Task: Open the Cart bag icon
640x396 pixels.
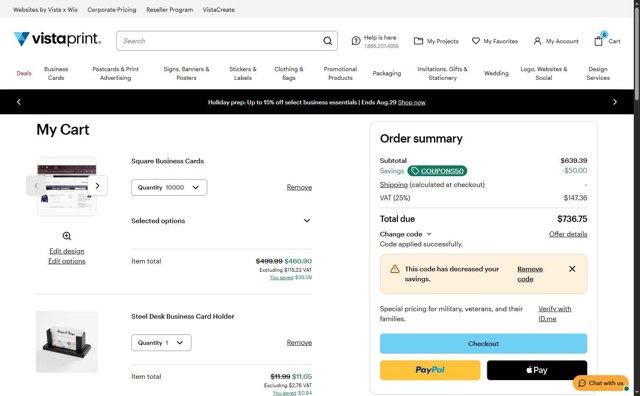Action: (x=598, y=41)
